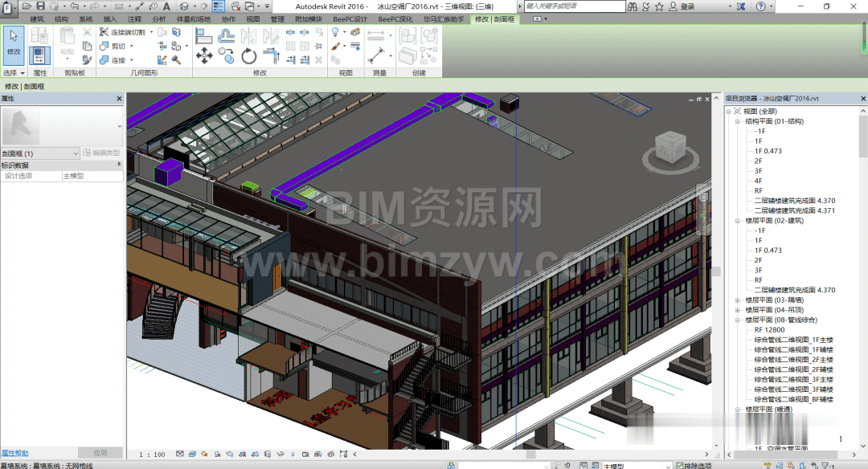
Task: Open the 结构 ribbon tab
Action: (61, 18)
